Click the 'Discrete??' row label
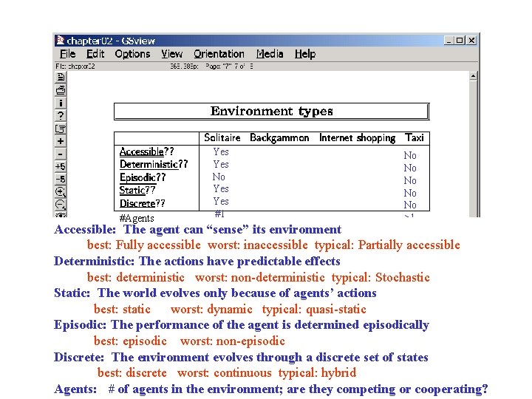The width and height of the screenshot is (532, 399). (142, 203)
